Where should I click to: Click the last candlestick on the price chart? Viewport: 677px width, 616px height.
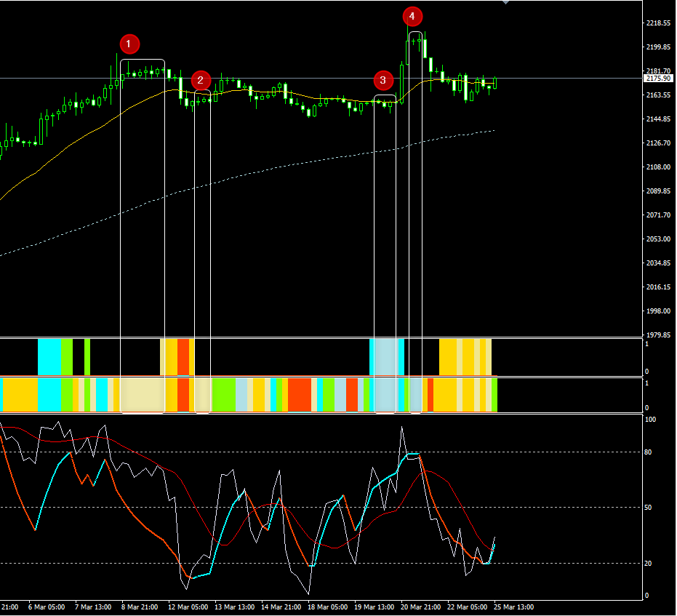[x=494, y=83]
